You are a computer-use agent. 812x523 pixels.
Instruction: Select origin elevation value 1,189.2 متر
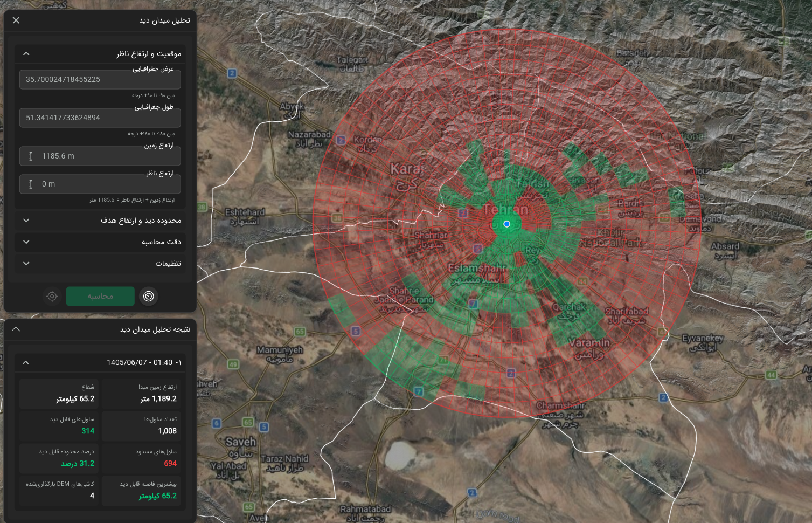[158, 399]
